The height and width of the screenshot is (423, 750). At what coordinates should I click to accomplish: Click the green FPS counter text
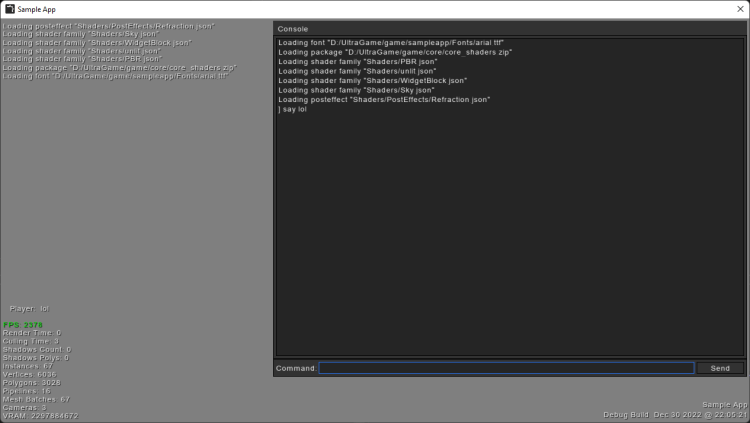coord(23,324)
